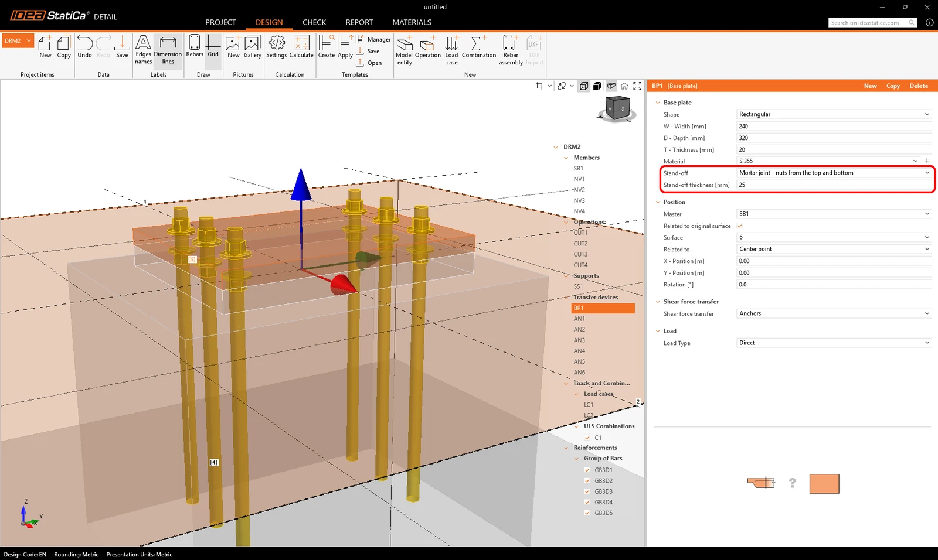Viewport: 938px width, 560px height.
Task: Select AN3 in the tree
Action: 579,340
